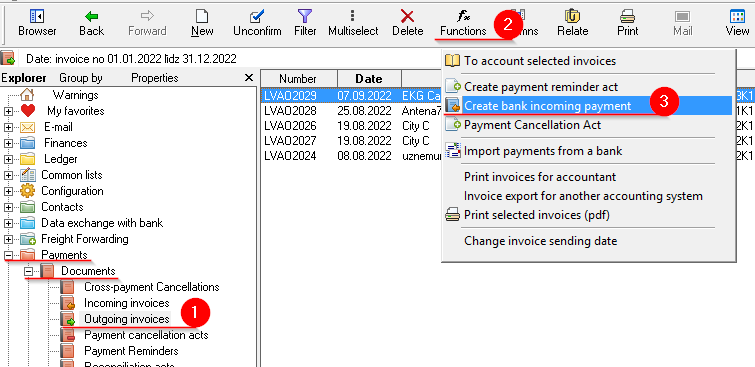Expand the Configuration node

click(x=8, y=191)
